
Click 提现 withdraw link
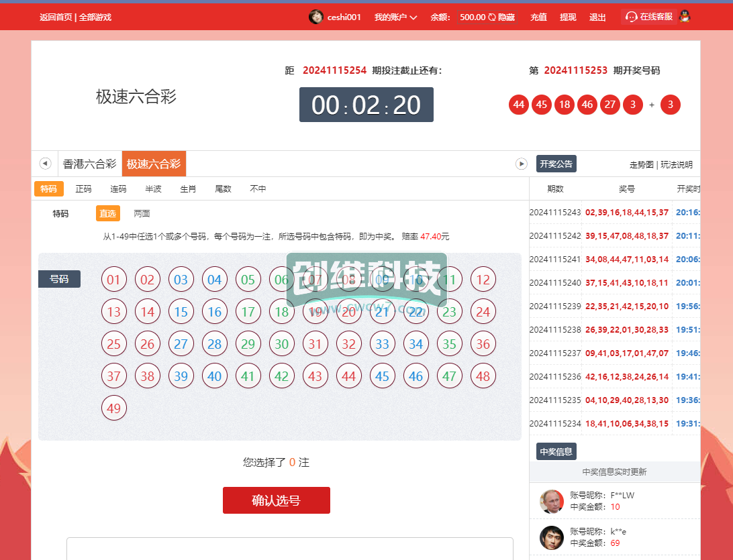(568, 17)
